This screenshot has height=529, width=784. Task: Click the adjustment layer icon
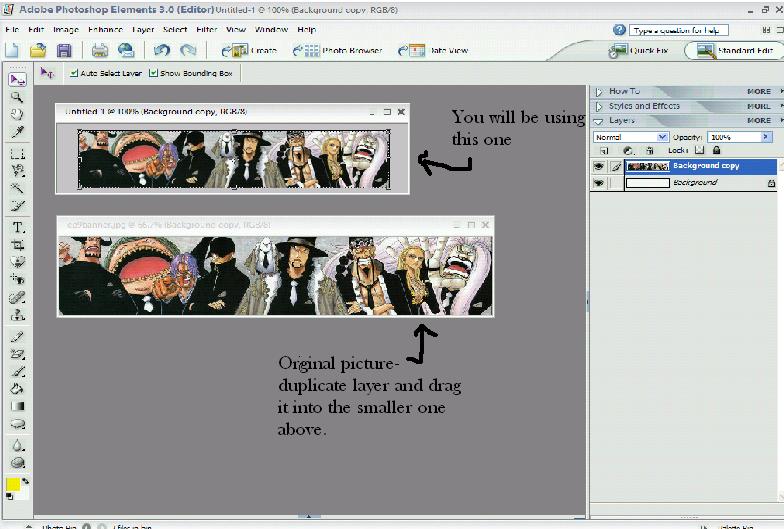click(628, 150)
